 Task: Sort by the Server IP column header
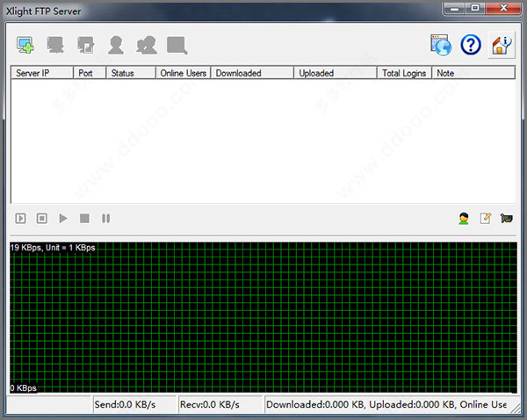click(x=42, y=73)
